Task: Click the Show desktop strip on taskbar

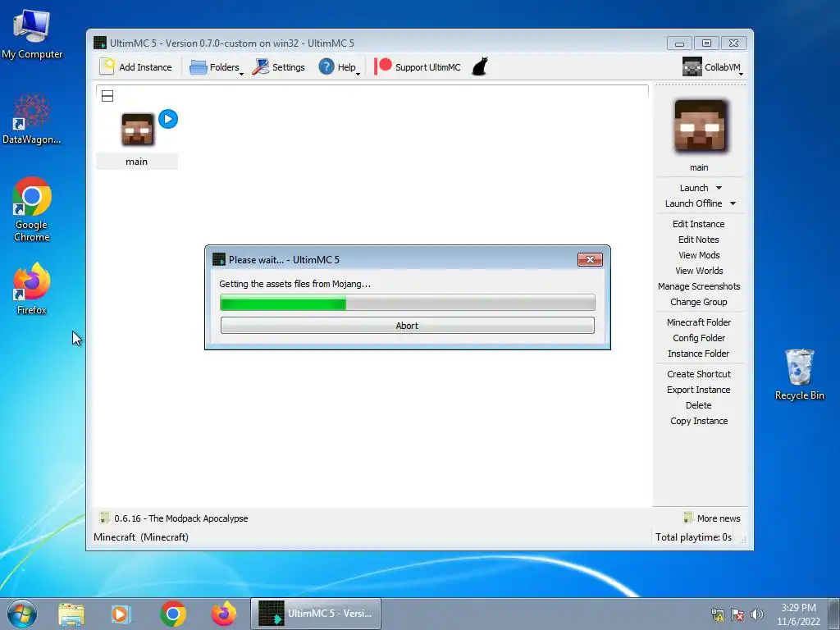Action: (834, 614)
